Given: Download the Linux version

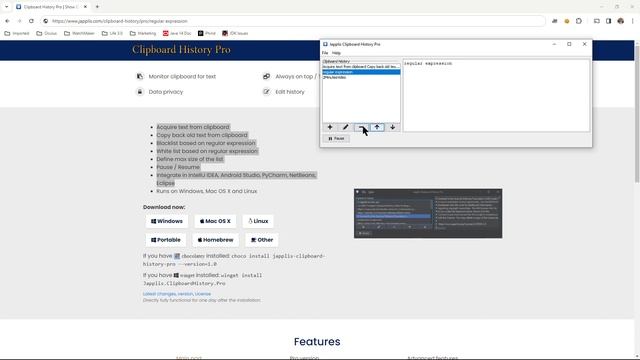Looking at the screenshot, I should tap(258, 221).
